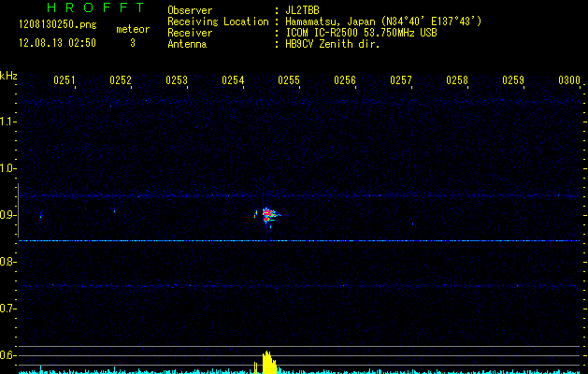Click the 0255 time marker

tap(289, 81)
